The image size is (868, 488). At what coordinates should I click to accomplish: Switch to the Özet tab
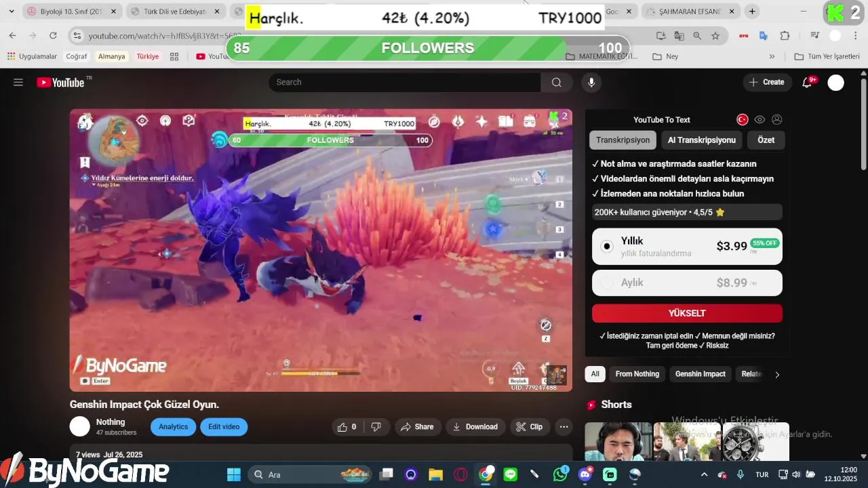pyautogui.click(x=766, y=140)
